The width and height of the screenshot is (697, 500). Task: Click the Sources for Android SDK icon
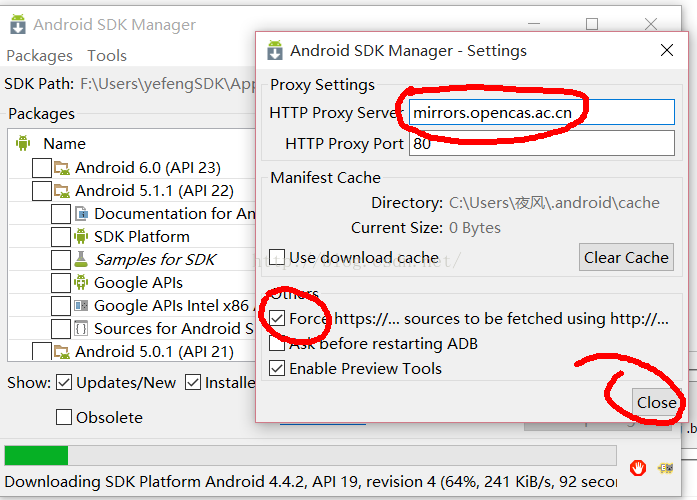click(81, 328)
